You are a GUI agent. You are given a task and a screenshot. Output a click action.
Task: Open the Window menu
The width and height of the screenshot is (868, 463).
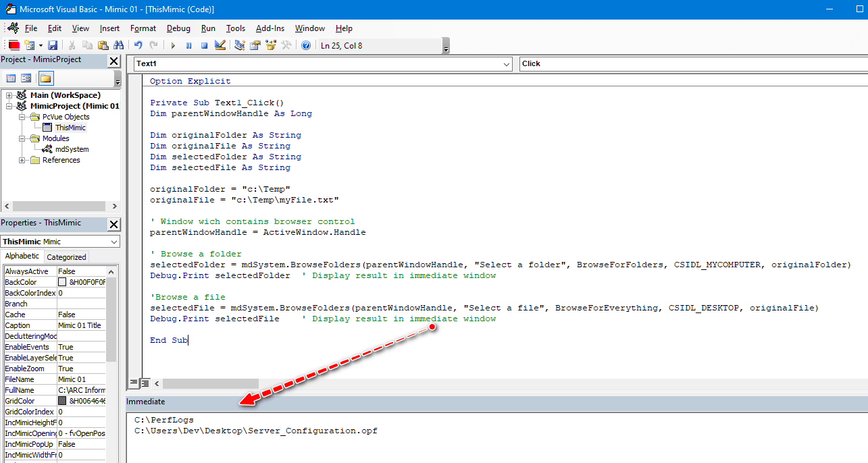click(x=310, y=28)
